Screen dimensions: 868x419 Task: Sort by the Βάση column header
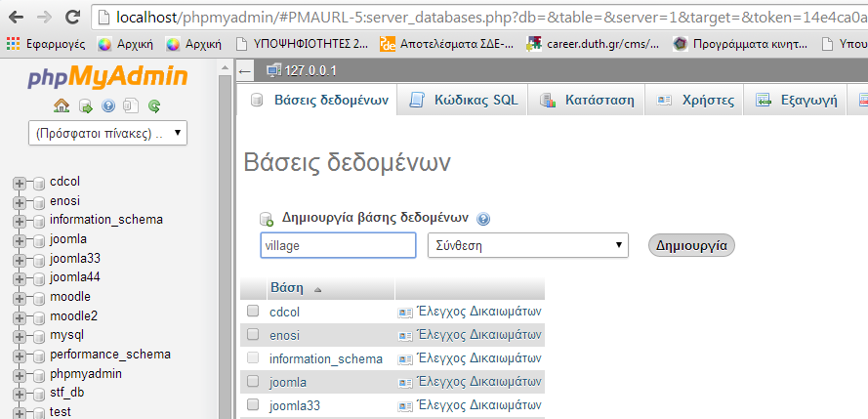pyautogui.click(x=287, y=288)
